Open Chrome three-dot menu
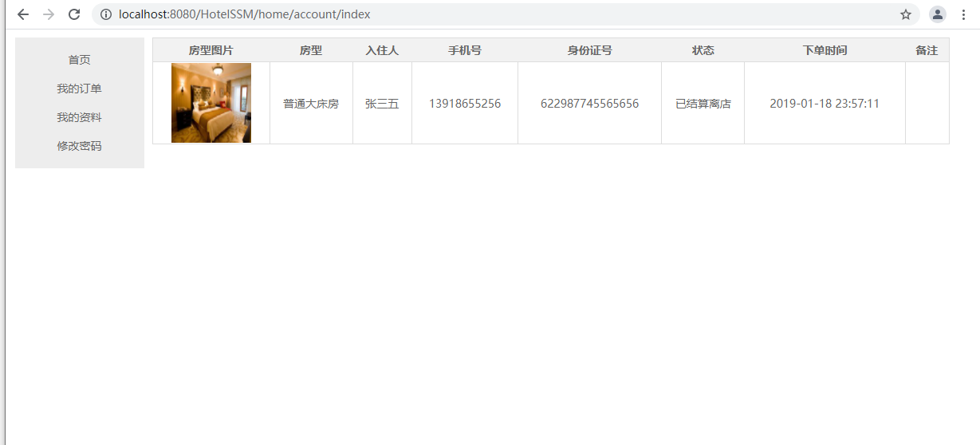 [963, 14]
